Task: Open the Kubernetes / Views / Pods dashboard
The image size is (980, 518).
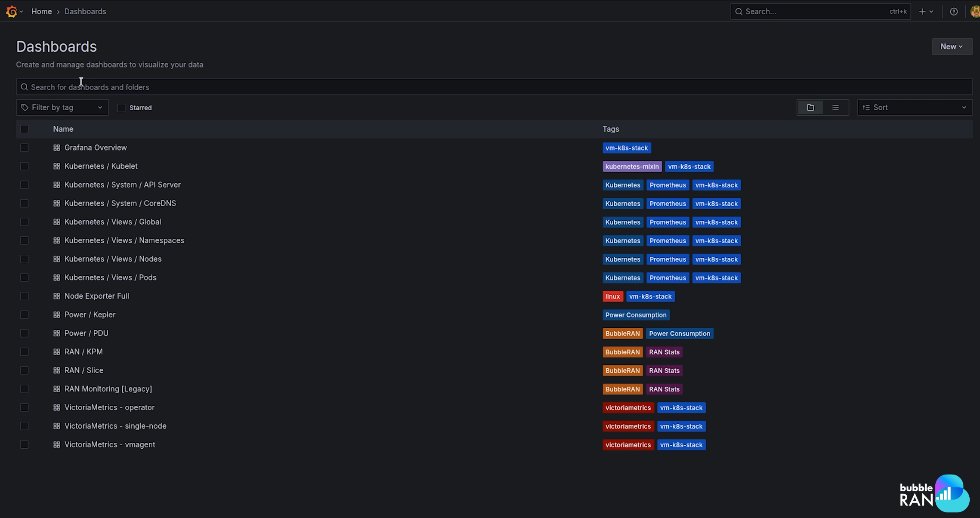Action: pos(110,277)
